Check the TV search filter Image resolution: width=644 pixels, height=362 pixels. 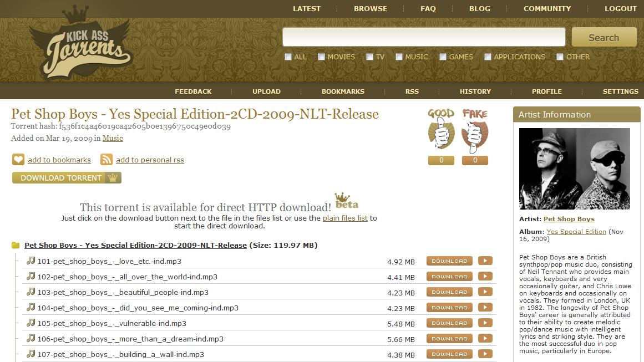pyautogui.click(x=369, y=57)
